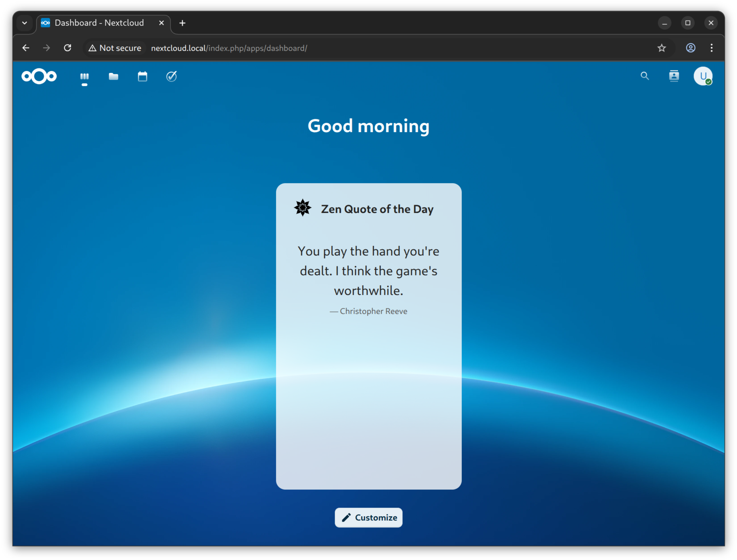Bookmark this page with the star
Viewport: 737px width, 560px height.
[x=661, y=48]
